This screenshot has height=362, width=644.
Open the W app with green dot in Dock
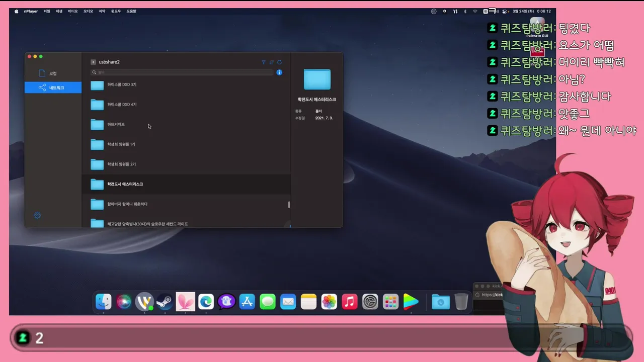pos(144,301)
